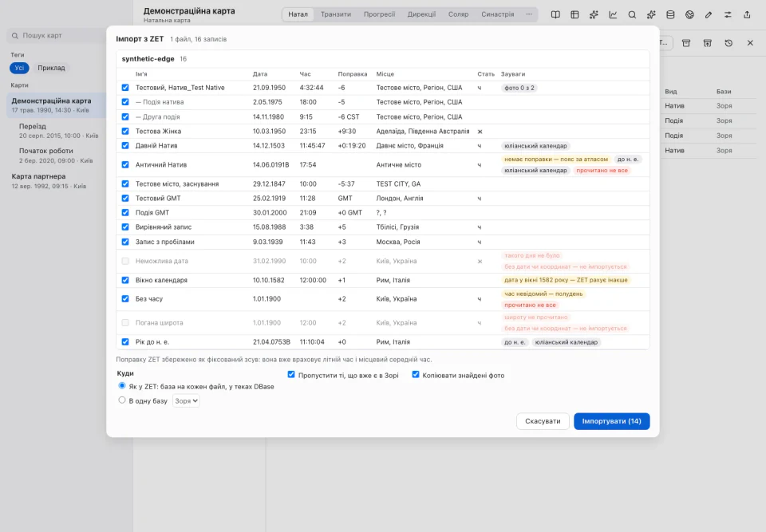Click the Тестовий GMT name cell
This screenshot has width=766, height=532.
(158, 199)
